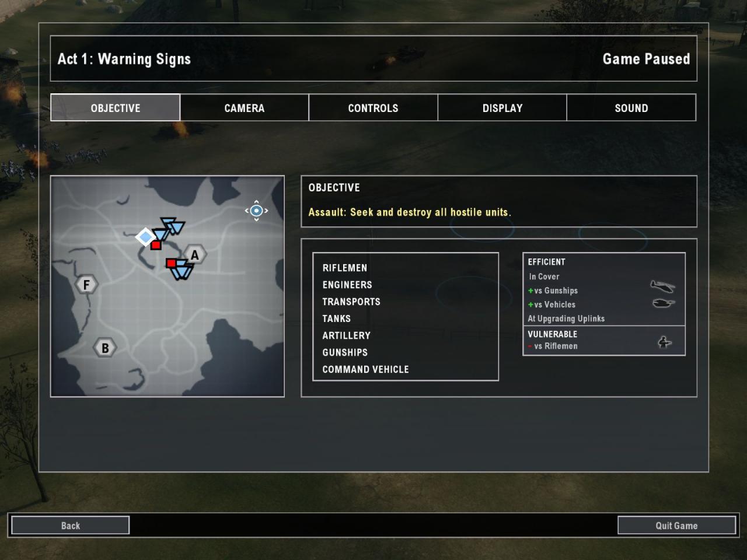Select hexagon marker F on the map
This screenshot has width=747, height=560.
[86, 285]
